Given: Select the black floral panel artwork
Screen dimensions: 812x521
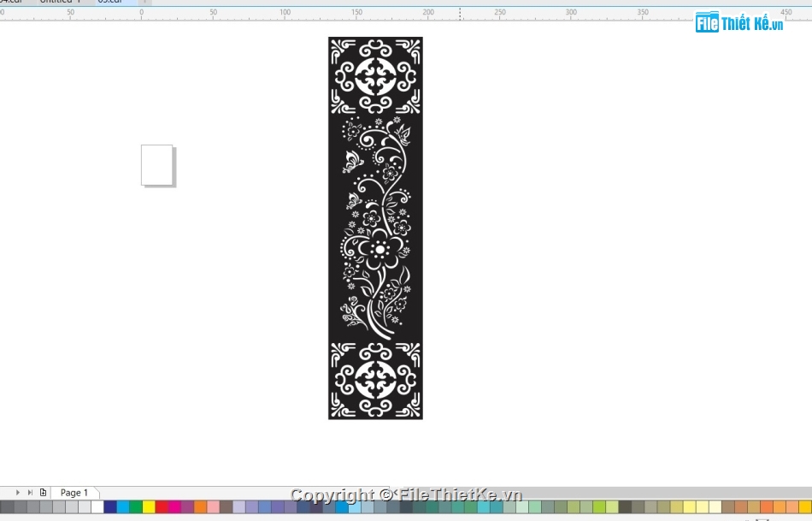Looking at the screenshot, I should [375, 228].
